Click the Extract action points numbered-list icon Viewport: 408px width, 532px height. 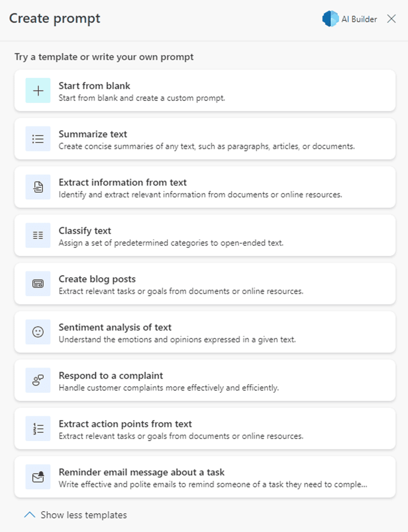(x=38, y=429)
